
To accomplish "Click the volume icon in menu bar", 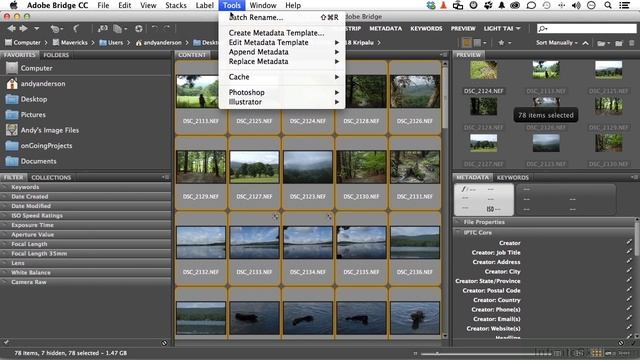I will [576, 5].
